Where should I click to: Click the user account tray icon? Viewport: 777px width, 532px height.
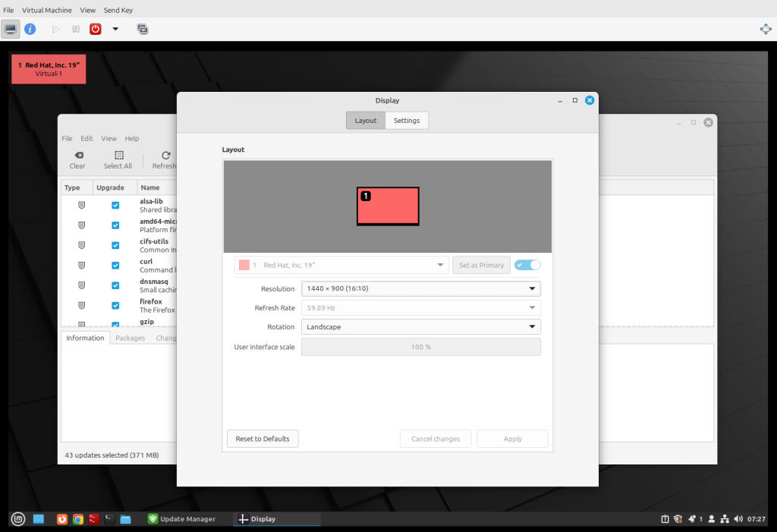tap(712, 519)
